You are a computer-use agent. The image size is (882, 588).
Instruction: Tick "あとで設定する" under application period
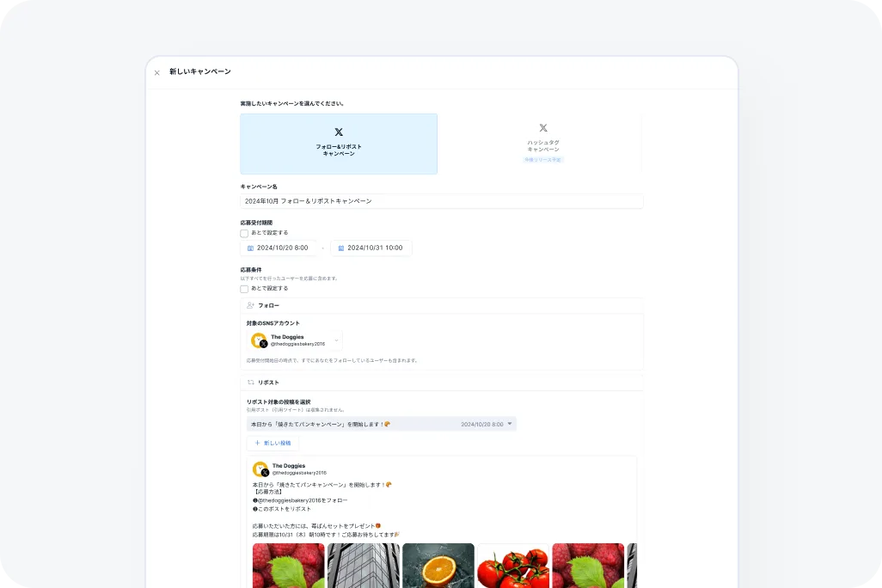(x=244, y=233)
